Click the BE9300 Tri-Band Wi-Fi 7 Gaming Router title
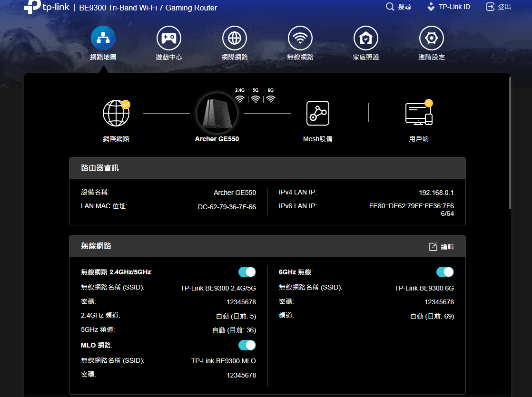 pyautogui.click(x=148, y=8)
